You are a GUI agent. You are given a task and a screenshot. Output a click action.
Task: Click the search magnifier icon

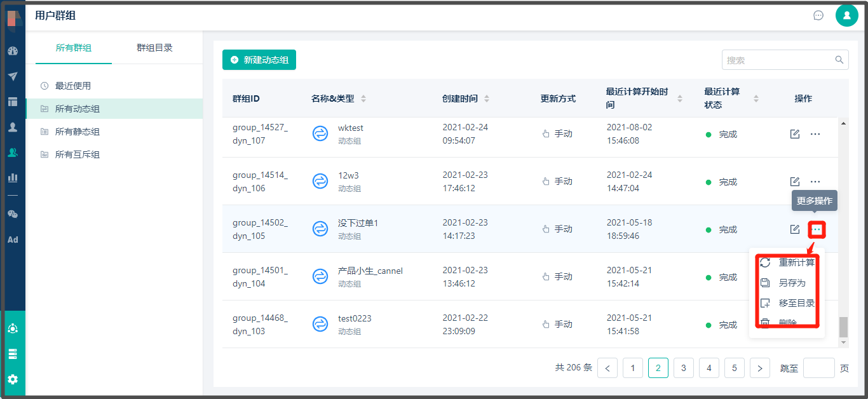(x=839, y=60)
